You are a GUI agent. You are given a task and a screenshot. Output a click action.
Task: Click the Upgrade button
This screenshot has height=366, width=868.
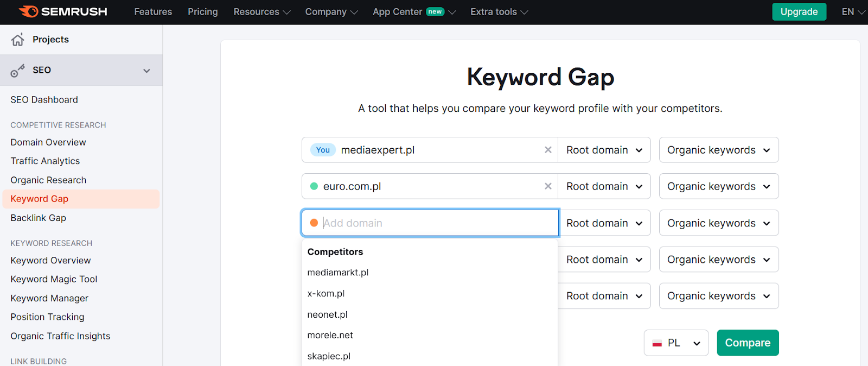pos(799,11)
